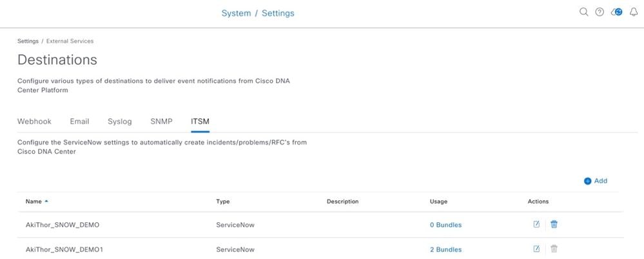Image resolution: width=644 pixels, height=259 pixels.
Task: Edit the AkiThor_SNOW_DEMO1 destination
Action: [x=536, y=249]
